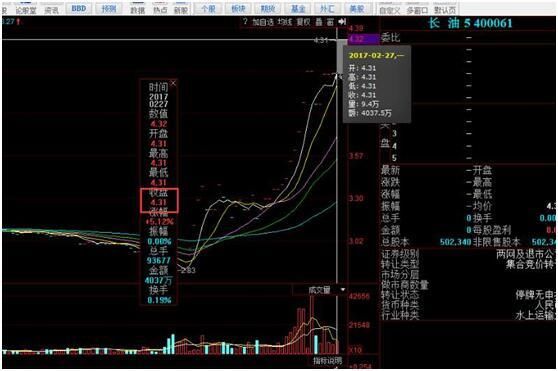Click the 量: 9.4万 line in tooltip

pyautogui.click(x=363, y=104)
